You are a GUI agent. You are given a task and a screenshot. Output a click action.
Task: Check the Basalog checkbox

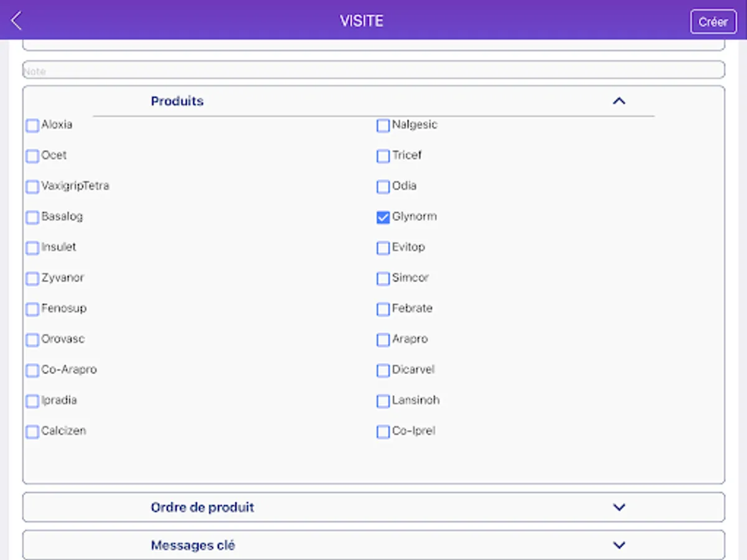pyautogui.click(x=32, y=217)
